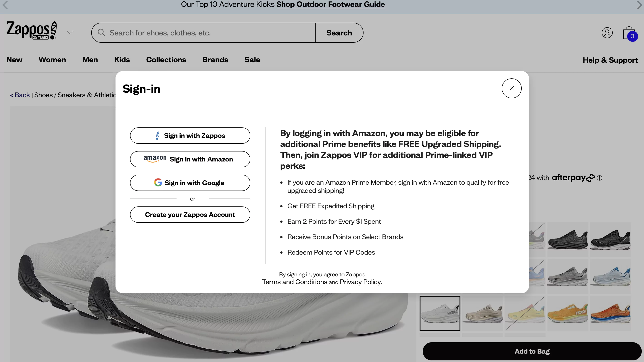Open the New menu
Viewport: 644px width, 362px height.
point(14,60)
